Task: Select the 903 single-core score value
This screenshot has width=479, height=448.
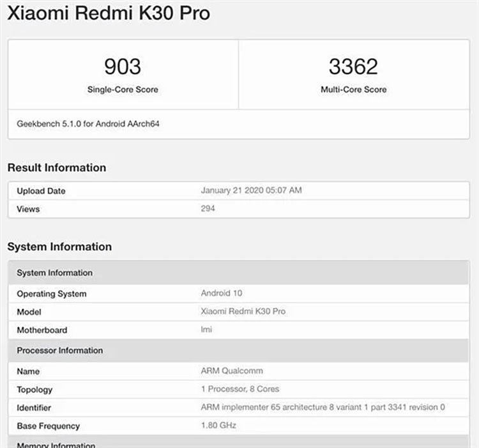Action: pyautogui.click(x=123, y=66)
